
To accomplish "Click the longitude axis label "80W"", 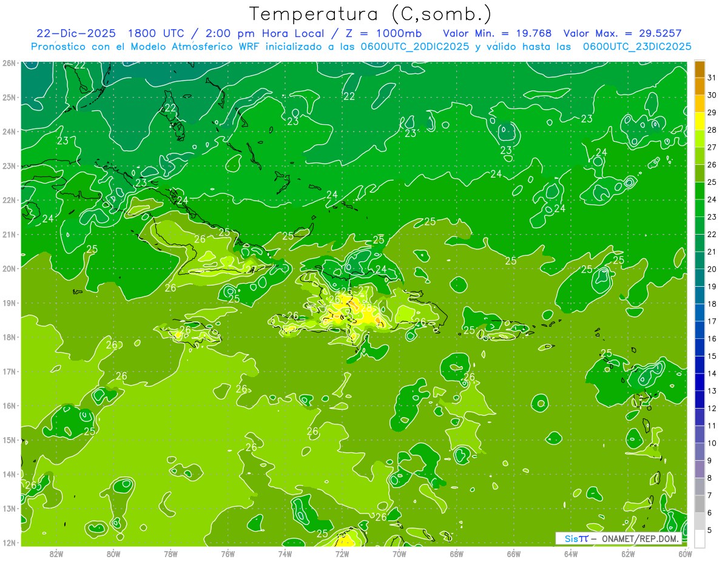I will 113,554.
